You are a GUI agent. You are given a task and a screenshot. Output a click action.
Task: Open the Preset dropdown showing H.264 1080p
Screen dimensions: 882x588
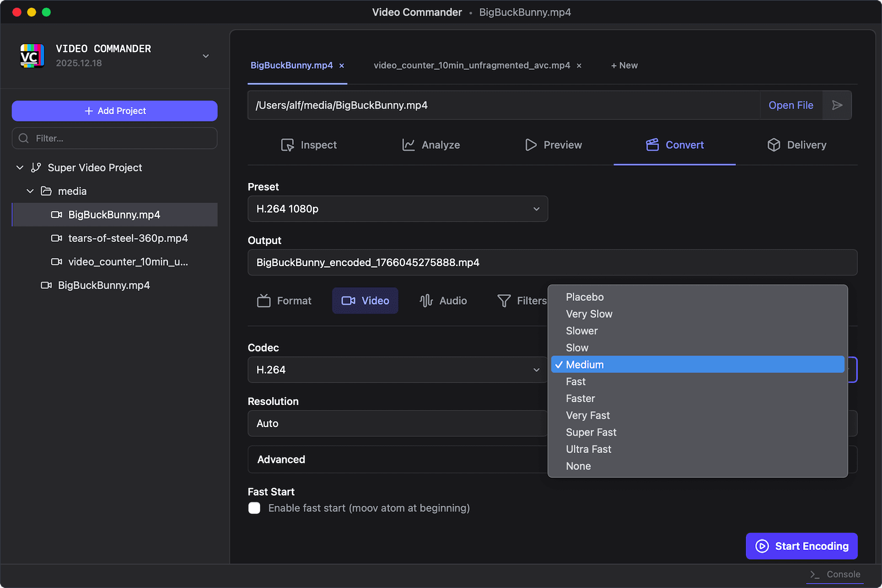click(397, 209)
